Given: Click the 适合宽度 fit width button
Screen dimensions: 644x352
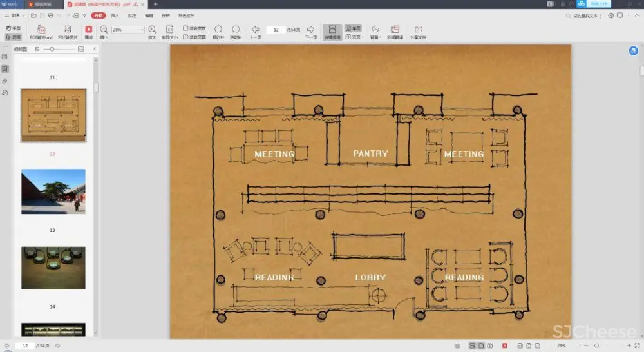Looking at the screenshot, I should click(x=194, y=28).
